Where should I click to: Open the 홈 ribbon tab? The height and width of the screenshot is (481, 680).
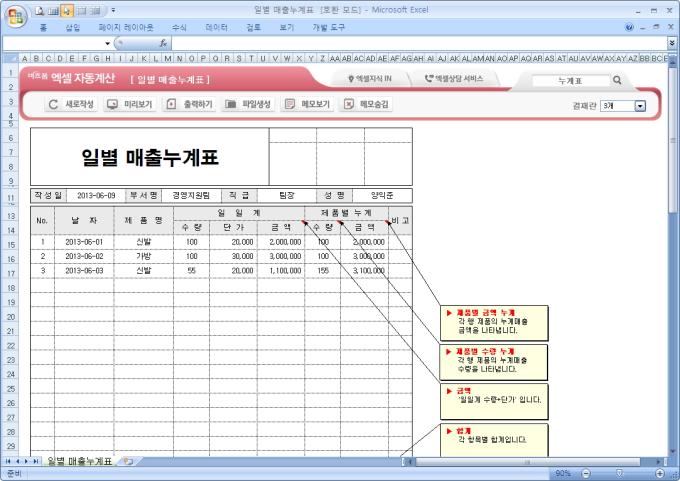click(43, 27)
